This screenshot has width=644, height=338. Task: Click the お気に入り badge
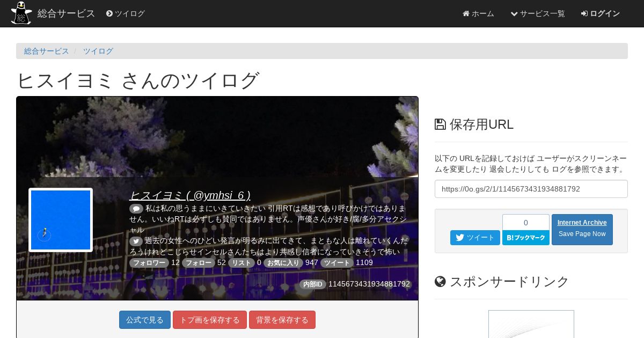tap(283, 263)
